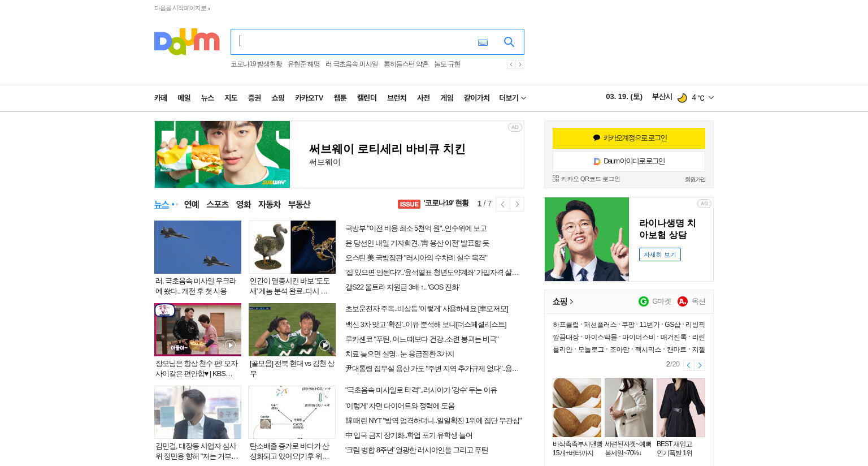Open headline 갤S22 울트라 지원금 3배
This screenshot has height=466, width=868.
point(402,287)
